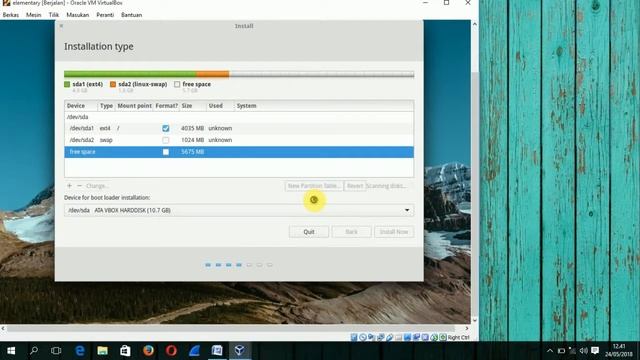Click the orange segment of the partition bar
Screen dimensions: 640x360
pos(213,74)
